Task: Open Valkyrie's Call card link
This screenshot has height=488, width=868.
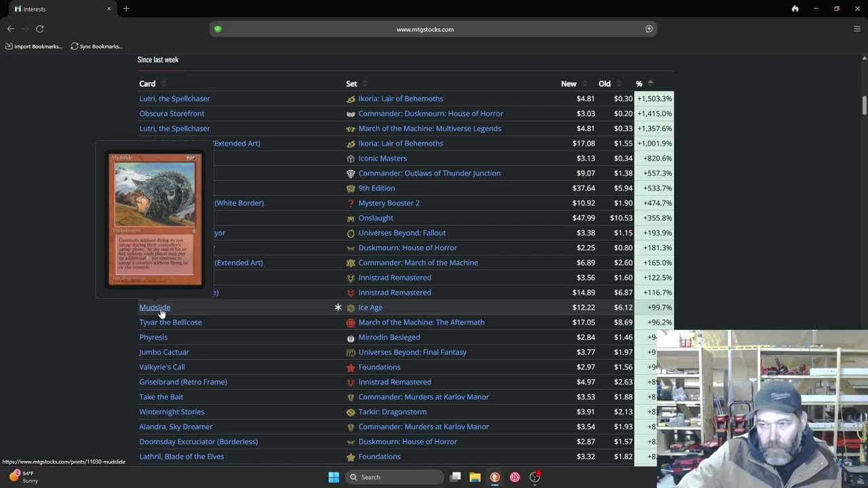Action: click(162, 367)
